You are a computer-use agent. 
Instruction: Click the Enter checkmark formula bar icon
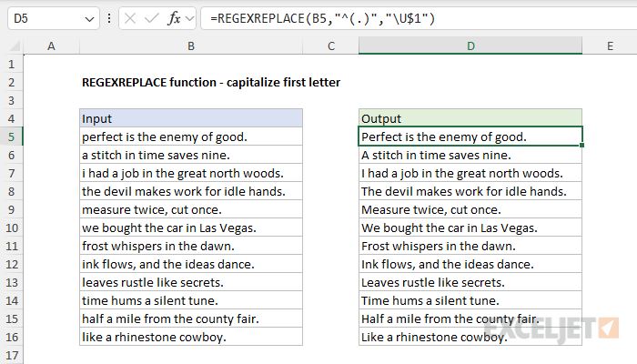150,18
